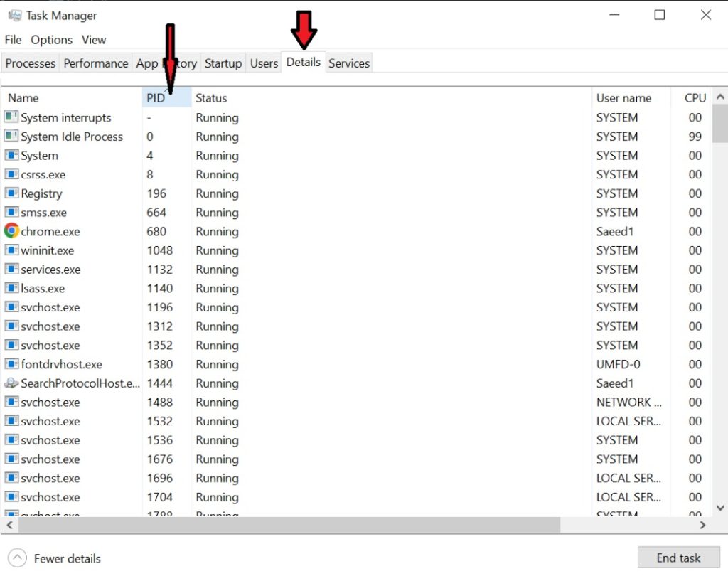
Task: Click the lsass.exe process icon
Action: [x=11, y=288]
